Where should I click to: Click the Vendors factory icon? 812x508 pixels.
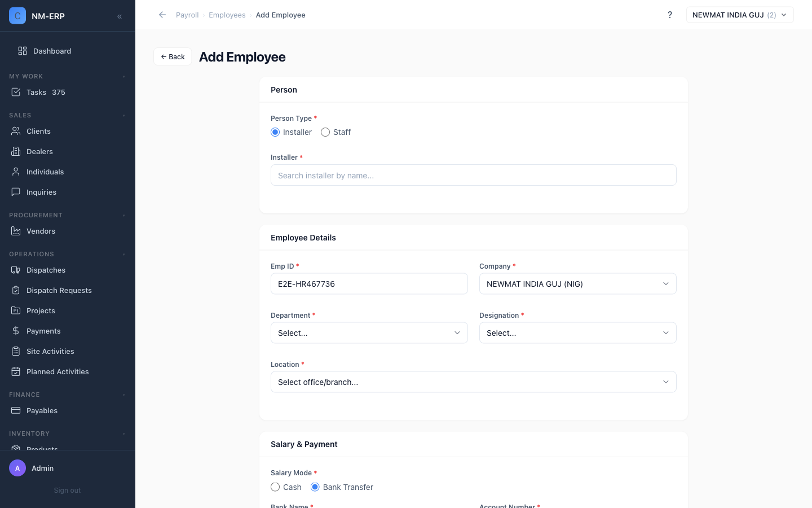click(x=16, y=231)
